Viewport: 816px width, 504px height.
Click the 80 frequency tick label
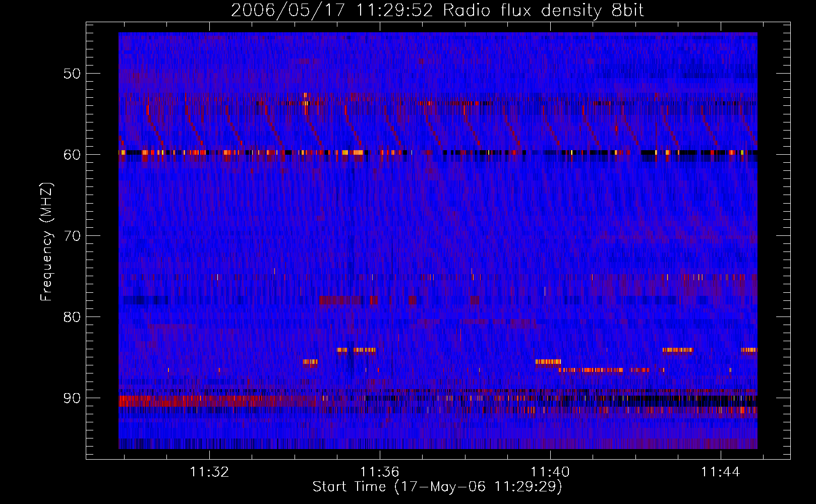(72, 317)
